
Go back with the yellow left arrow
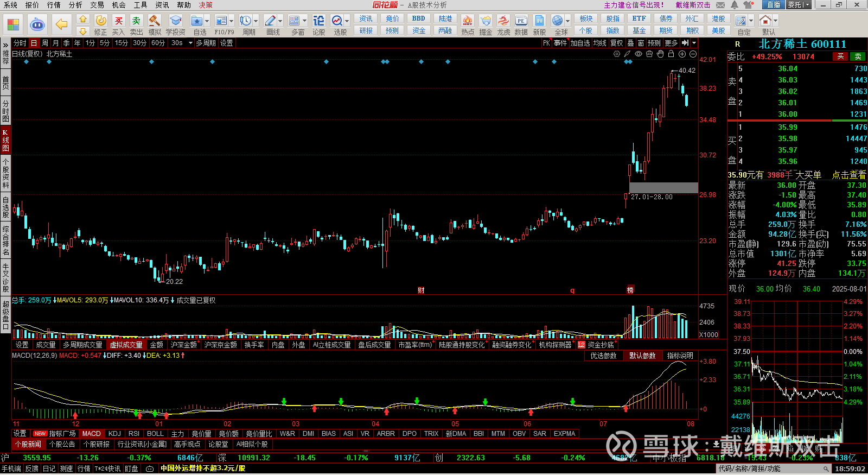coord(62,24)
